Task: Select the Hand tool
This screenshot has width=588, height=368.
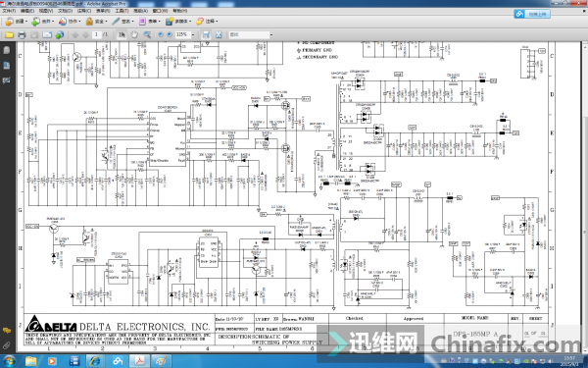Action: pyautogui.click(x=134, y=35)
